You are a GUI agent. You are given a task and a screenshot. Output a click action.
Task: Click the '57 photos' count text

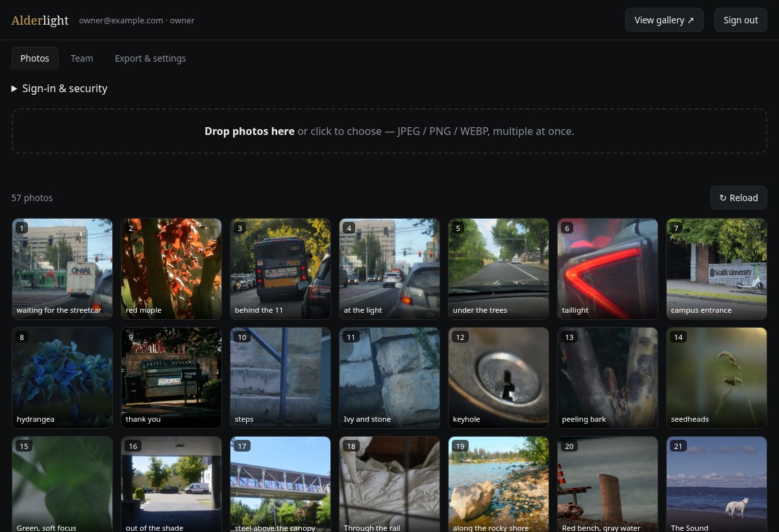pyautogui.click(x=32, y=198)
